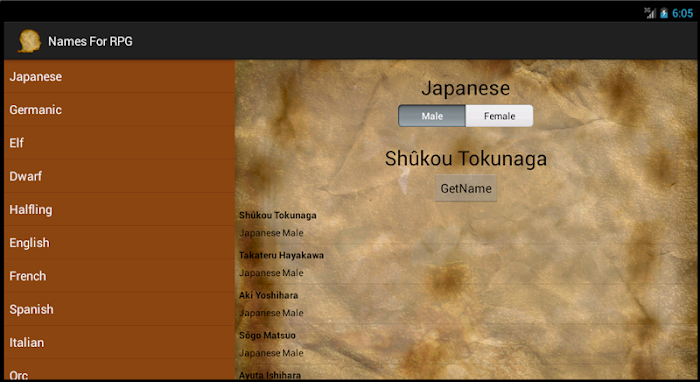Tap the Names For RPG app icon
The height and width of the screenshot is (382, 700).
[x=29, y=41]
